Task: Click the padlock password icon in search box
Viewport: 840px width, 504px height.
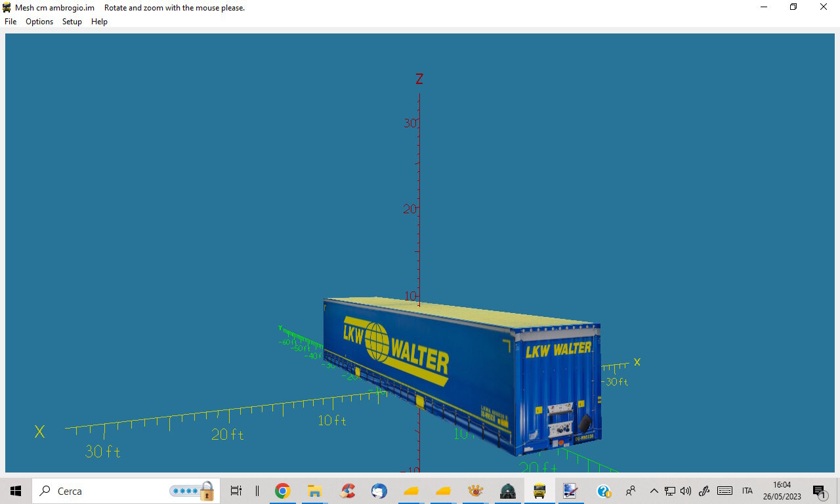Action: pyautogui.click(x=207, y=491)
